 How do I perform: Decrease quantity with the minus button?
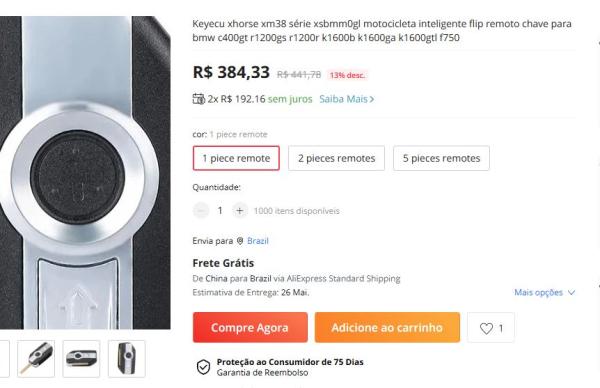pos(201,211)
